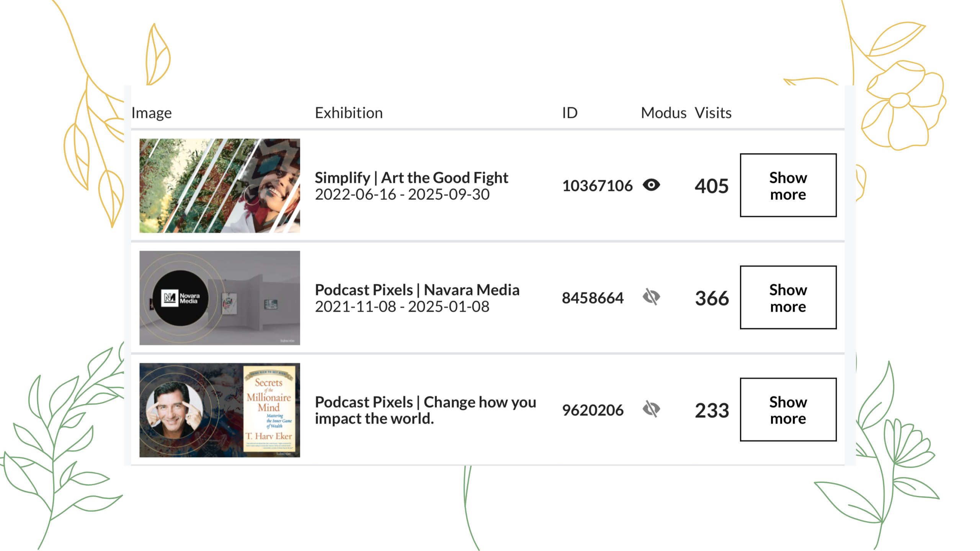This screenshot has height=551, width=980.
Task: Open the Simplify exhibition thumbnail image
Action: click(219, 186)
